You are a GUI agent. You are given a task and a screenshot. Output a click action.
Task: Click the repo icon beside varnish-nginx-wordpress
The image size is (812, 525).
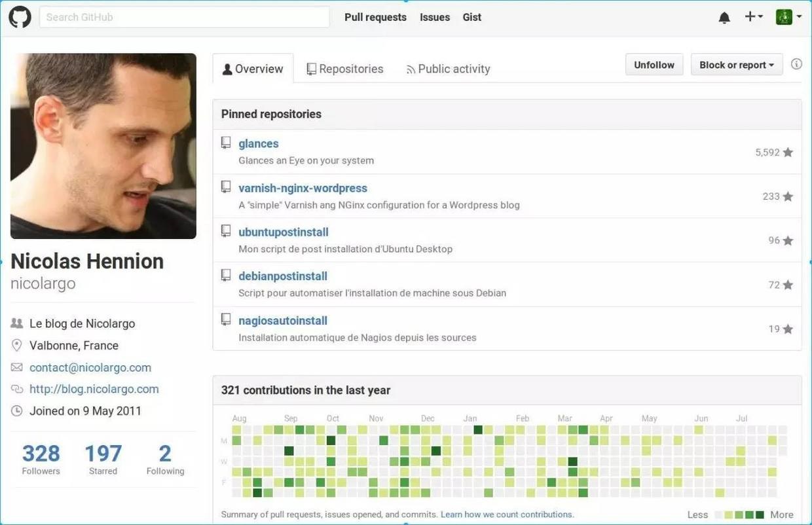click(226, 187)
